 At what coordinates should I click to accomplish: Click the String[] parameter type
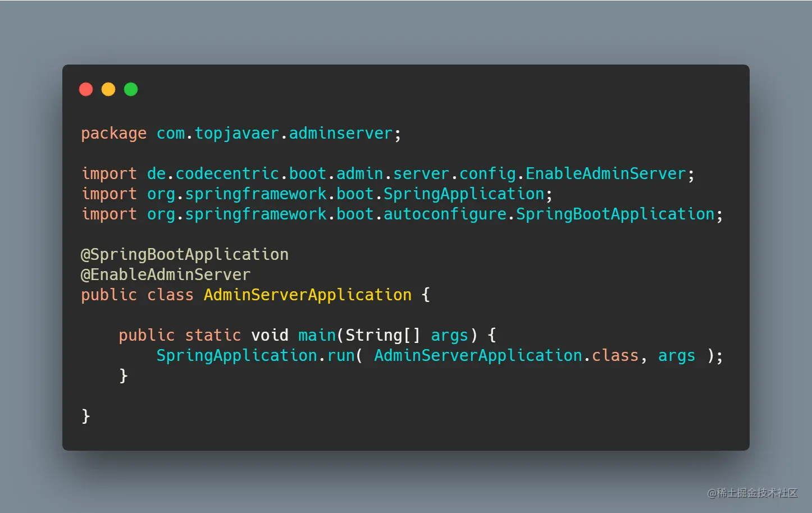pos(383,335)
